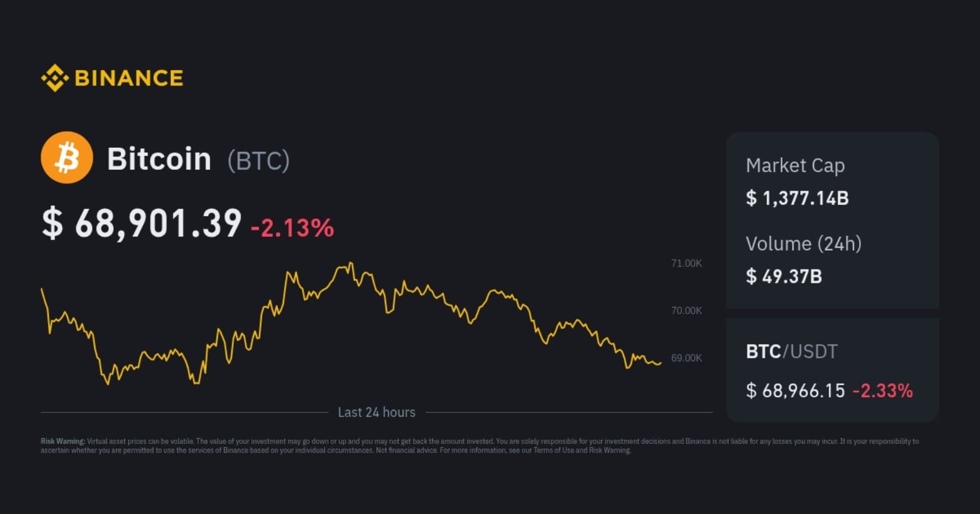This screenshot has width=980, height=514.
Task: Click the red -2.13% change
Action: click(293, 228)
